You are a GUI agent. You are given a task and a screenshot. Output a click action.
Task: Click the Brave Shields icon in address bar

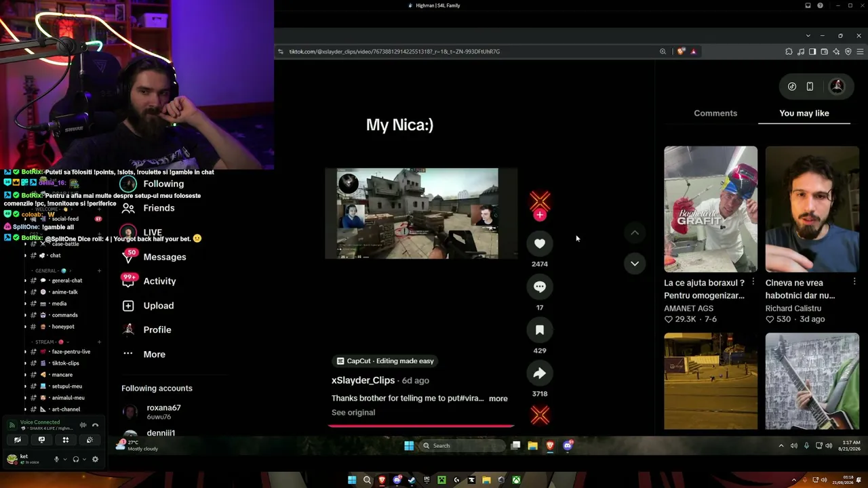pos(682,52)
